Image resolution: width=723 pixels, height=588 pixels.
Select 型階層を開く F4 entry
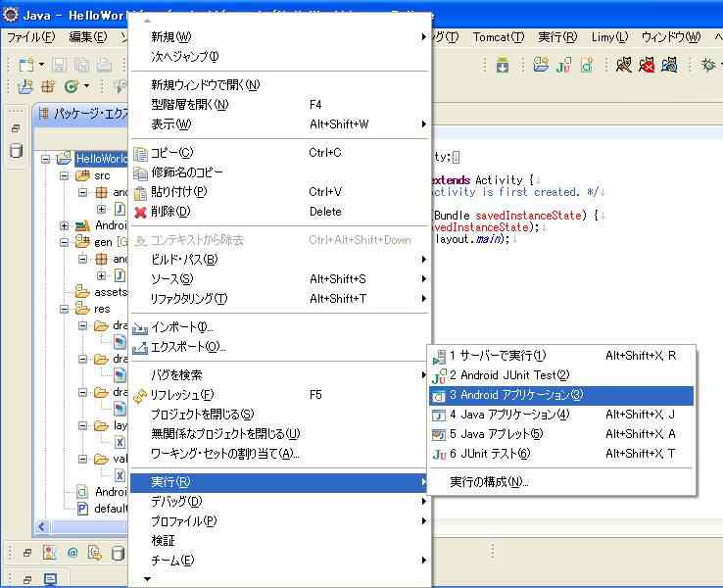pos(280,105)
